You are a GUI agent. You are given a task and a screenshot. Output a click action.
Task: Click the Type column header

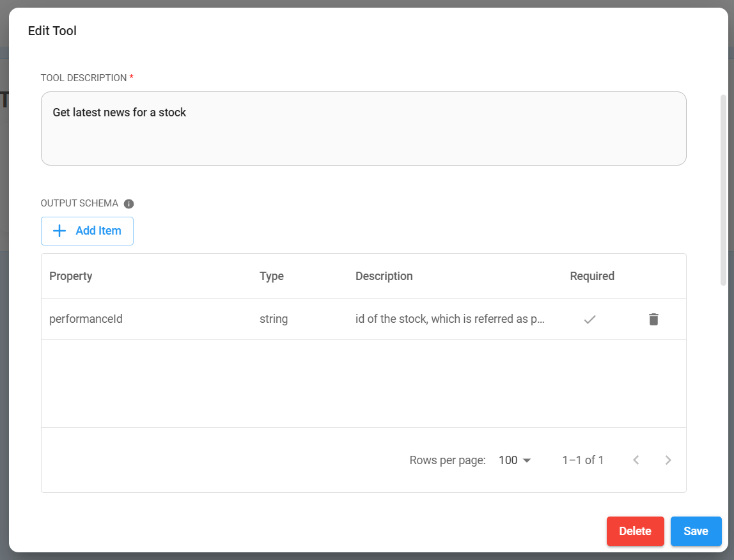tap(272, 276)
